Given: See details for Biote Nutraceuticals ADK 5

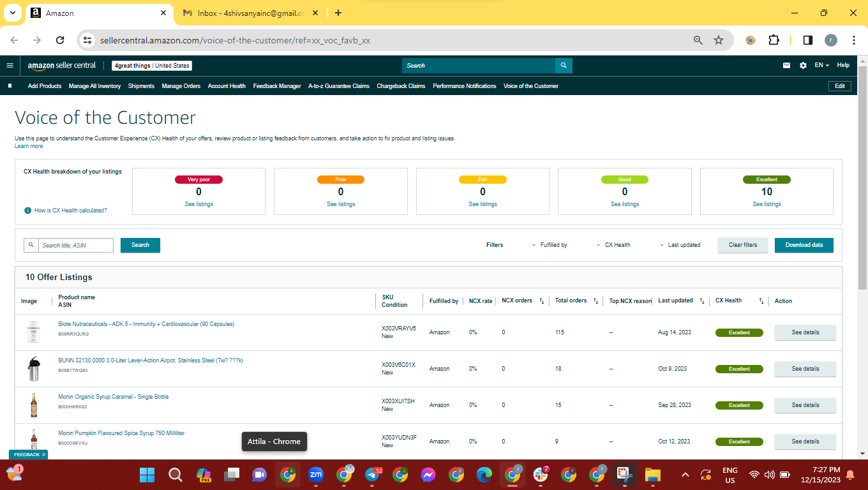Looking at the screenshot, I should click(x=805, y=332).
